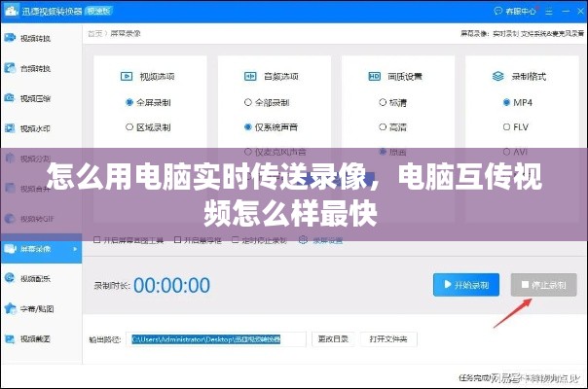Open 录屏设置 gear settings
The image size is (588, 389).
(321, 240)
